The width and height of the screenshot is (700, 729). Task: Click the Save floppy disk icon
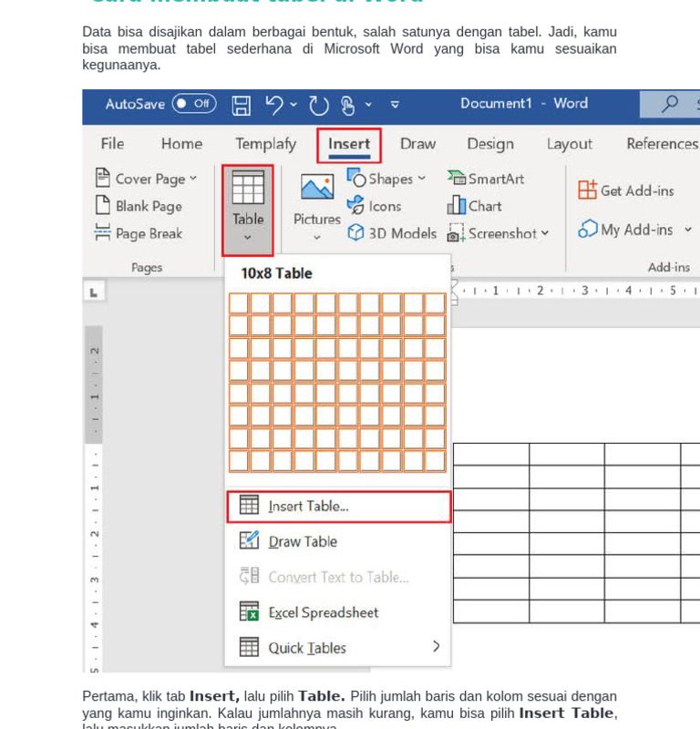(x=241, y=105)
